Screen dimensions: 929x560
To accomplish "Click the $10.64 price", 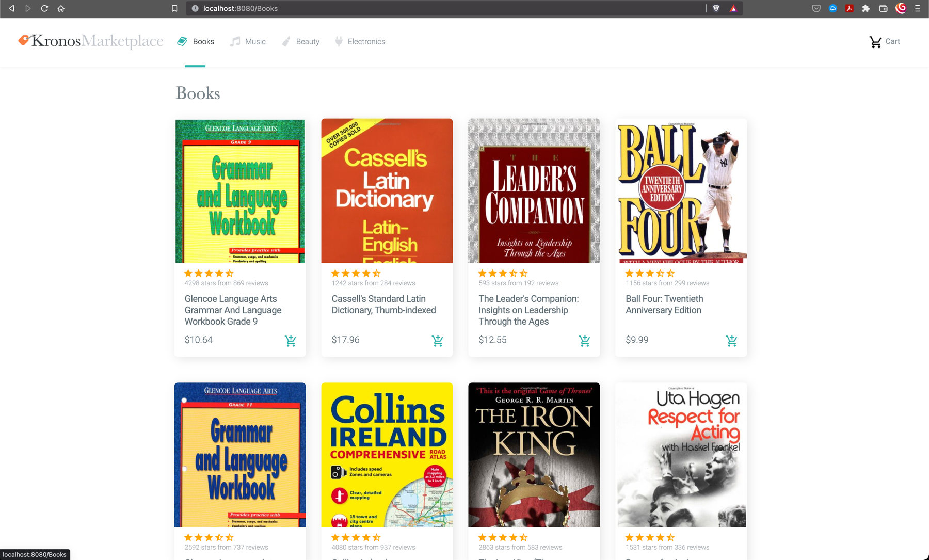I will click(x=199, y=340).
